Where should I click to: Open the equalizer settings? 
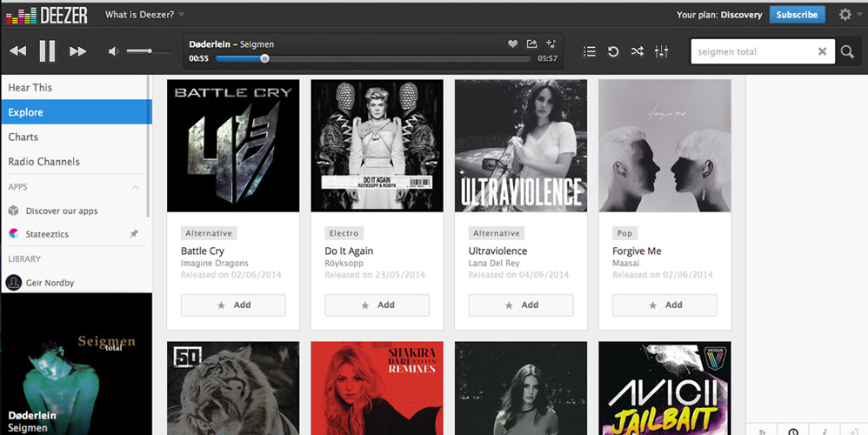[661, 51]
